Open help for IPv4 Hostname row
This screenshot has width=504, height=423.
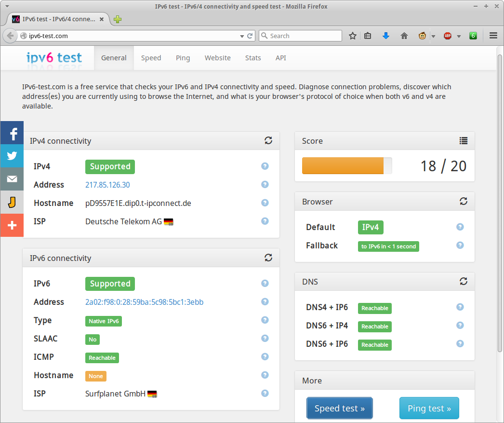click(265, 203)
